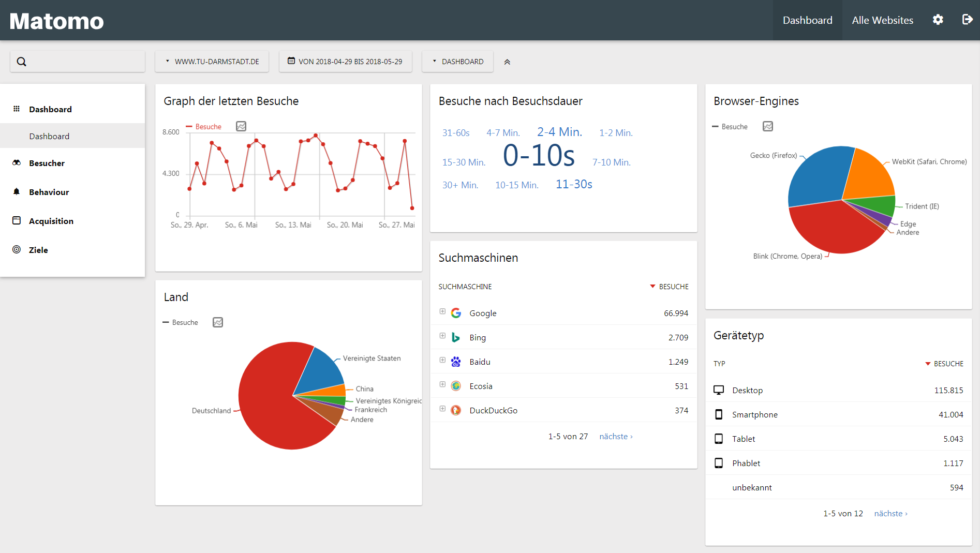Click the Phablet device icon

point(719,463)
